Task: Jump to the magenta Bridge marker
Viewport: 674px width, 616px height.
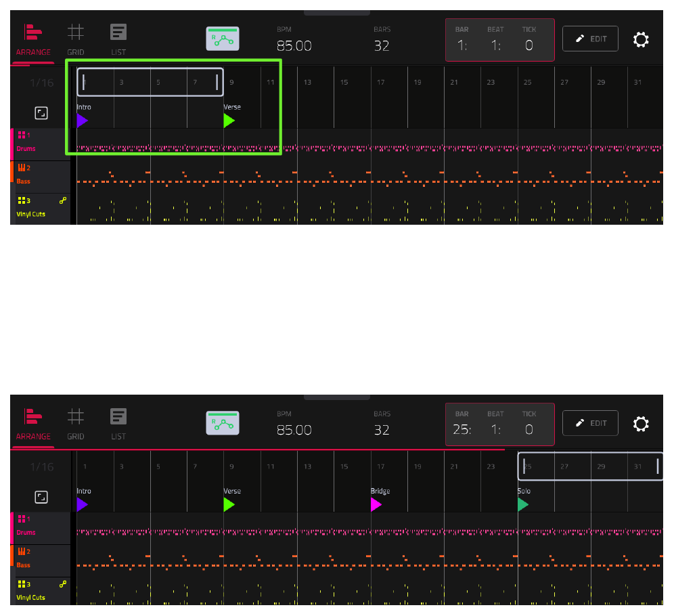Action: (376, 505)
